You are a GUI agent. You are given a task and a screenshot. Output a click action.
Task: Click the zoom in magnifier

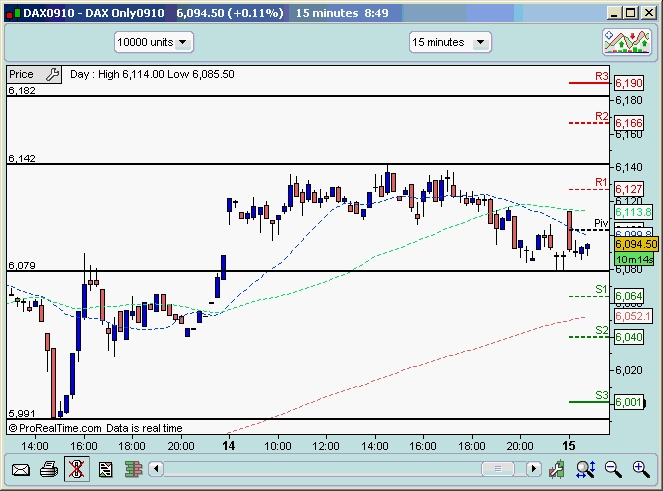pyautogui.click(x=641, y=469)
